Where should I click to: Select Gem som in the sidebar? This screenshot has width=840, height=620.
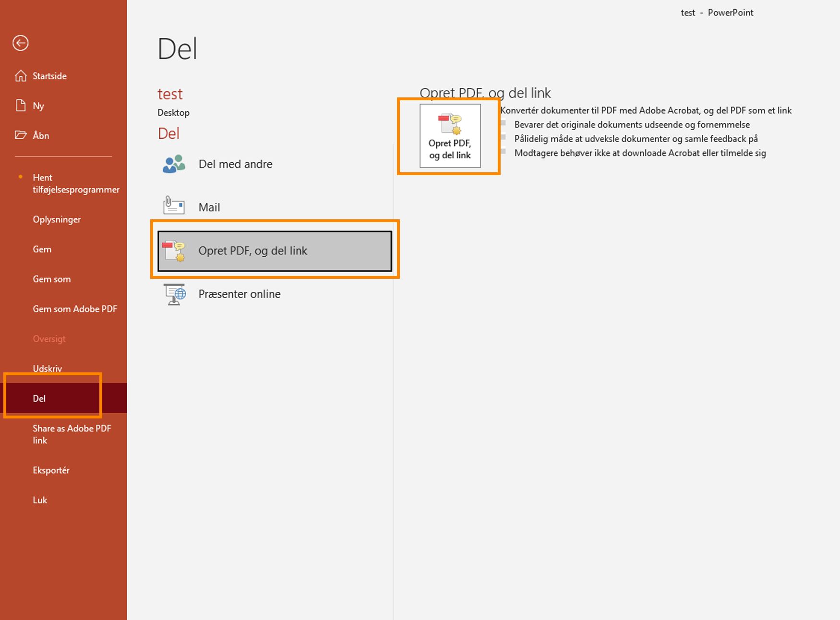pyautogui.click(x=51, y=279)
